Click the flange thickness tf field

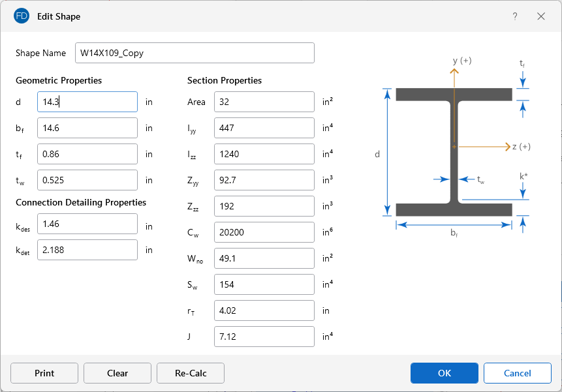pos(87,154)
